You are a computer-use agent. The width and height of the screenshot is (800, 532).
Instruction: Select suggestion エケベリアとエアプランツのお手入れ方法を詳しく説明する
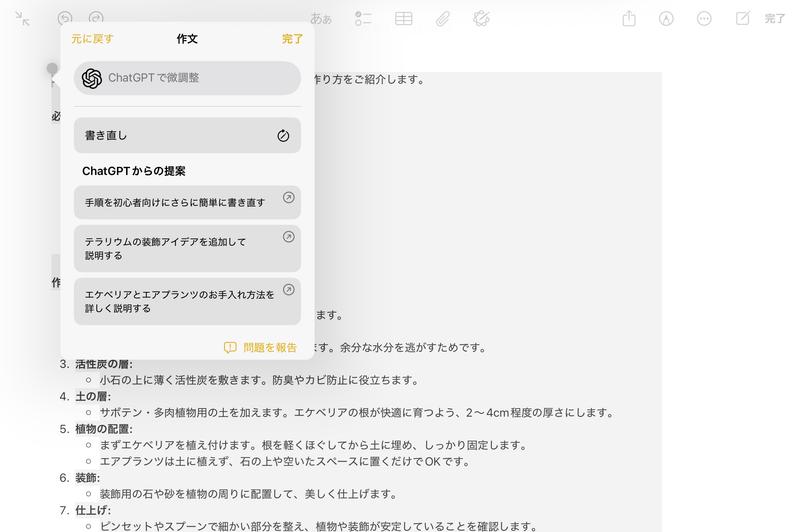(187, 301)
